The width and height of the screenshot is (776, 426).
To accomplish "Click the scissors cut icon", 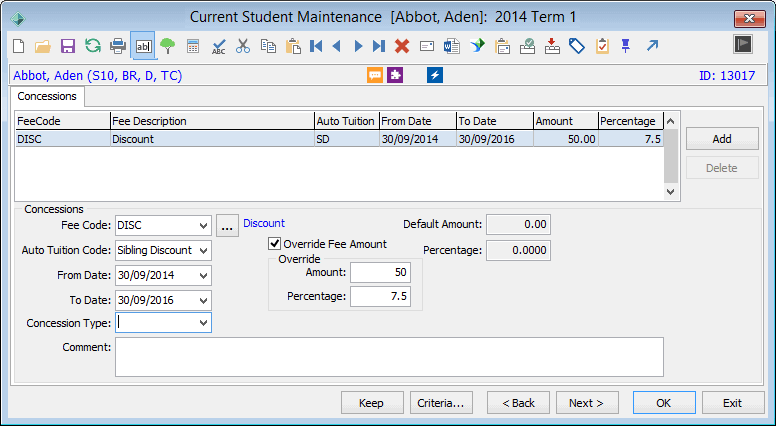I will tap(243, 47).
